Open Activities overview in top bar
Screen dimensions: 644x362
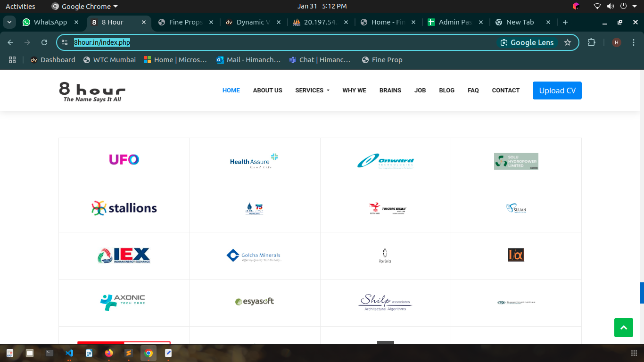[20, 6]
